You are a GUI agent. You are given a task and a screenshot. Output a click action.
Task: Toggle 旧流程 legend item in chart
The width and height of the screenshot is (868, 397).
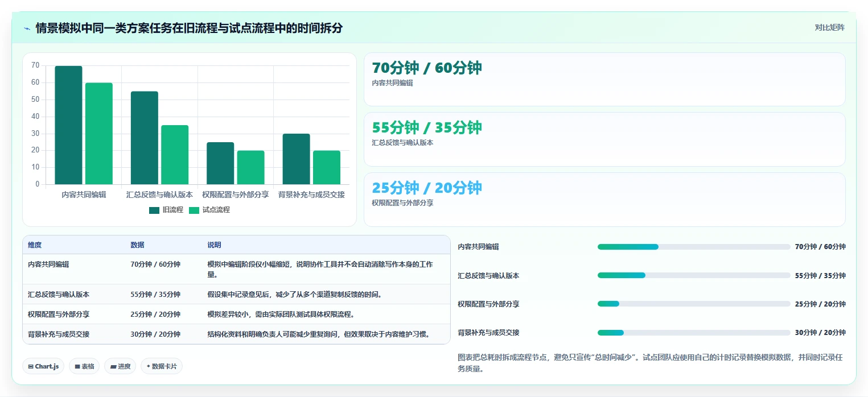point(166,210)
